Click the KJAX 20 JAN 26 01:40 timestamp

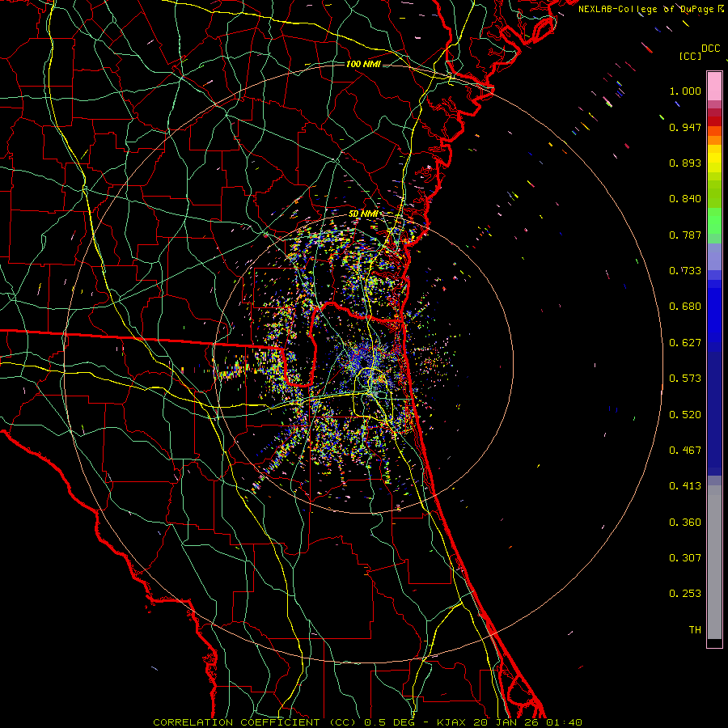pos(510,722)
